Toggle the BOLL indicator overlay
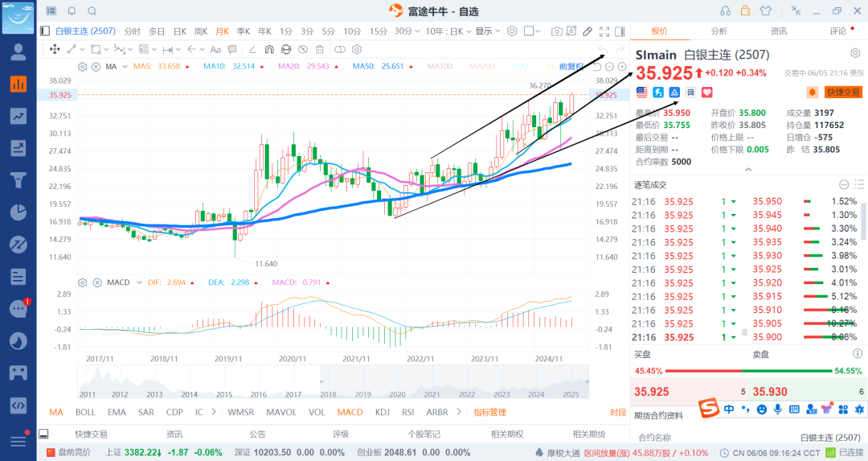 click(85, 412)
